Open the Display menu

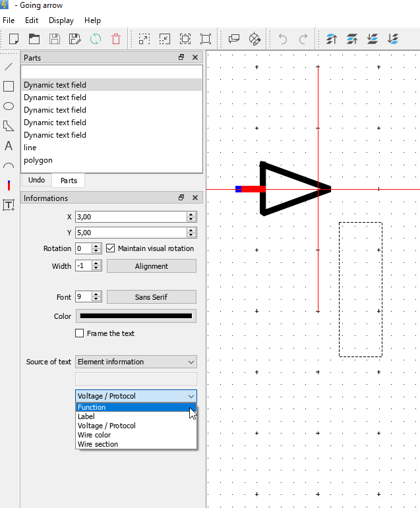[x=61, y=20]
